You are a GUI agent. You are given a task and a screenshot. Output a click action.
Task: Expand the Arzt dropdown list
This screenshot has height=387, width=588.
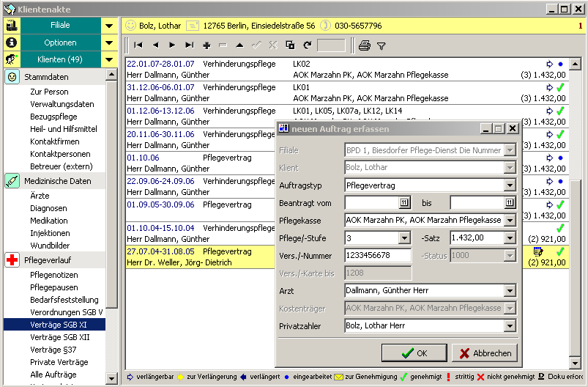click(510, 291)
